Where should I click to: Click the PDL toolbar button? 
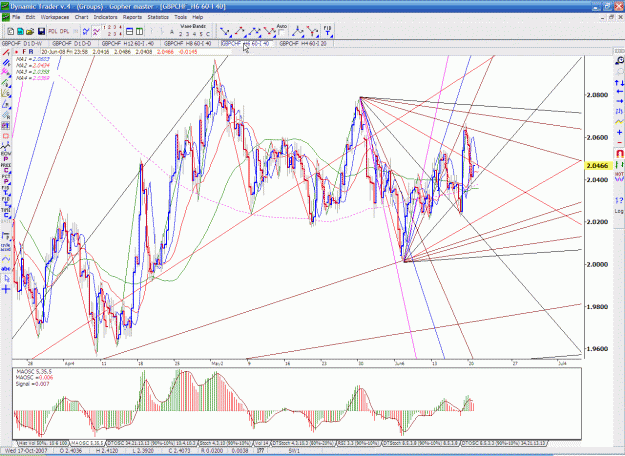coord(53,31)
